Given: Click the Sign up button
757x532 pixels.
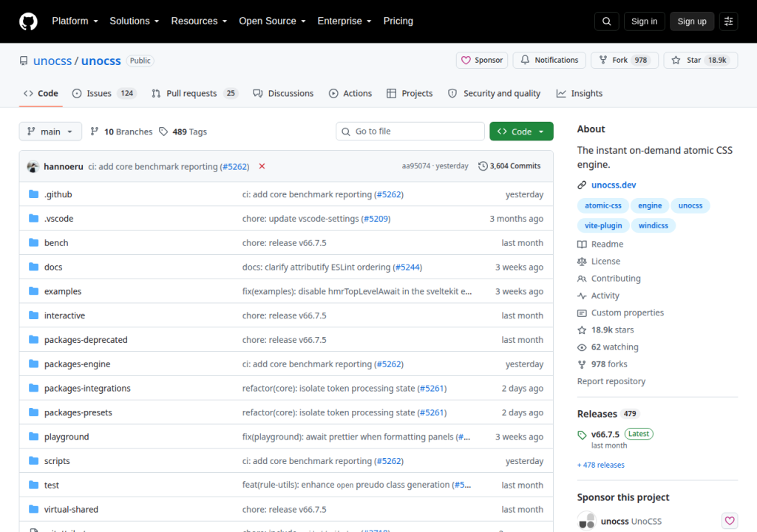Looking at the screenshot, I should [x=692, y=21].
